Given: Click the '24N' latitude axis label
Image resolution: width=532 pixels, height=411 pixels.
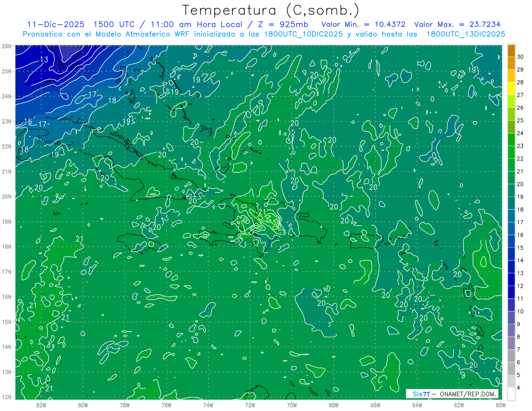Looking at the screenshot, I should [x=6, y=96].
